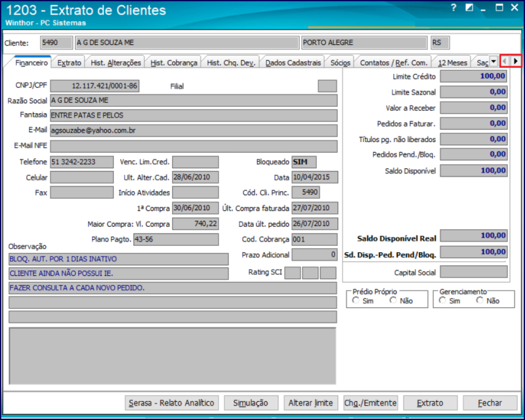Click the Filial field
The height and width of the screenshot is (420, 525).
click(x=327, y=86)
